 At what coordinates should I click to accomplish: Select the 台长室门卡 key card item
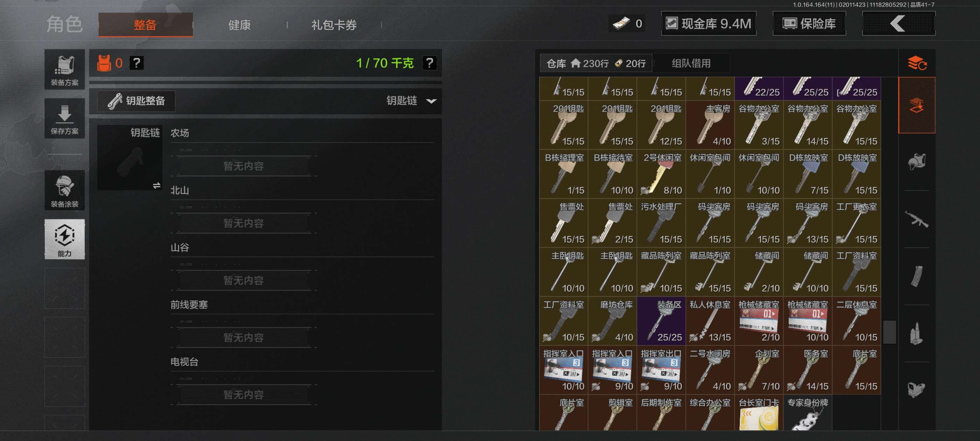[759, 413]
